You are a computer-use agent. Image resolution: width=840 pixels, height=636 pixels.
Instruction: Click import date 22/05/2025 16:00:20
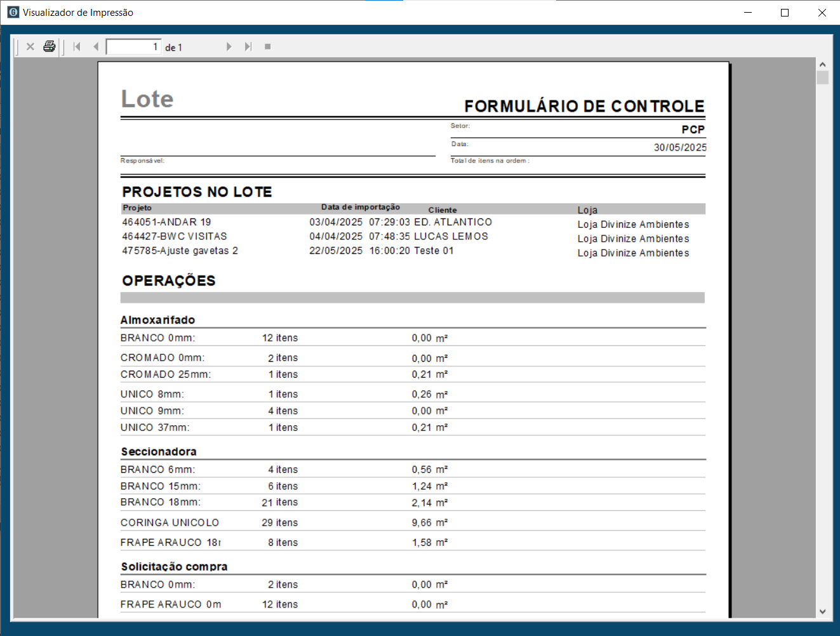(360, 251)
